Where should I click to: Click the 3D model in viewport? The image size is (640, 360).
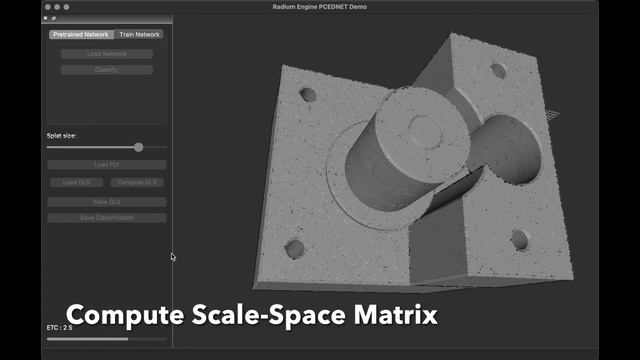[412, 163]
